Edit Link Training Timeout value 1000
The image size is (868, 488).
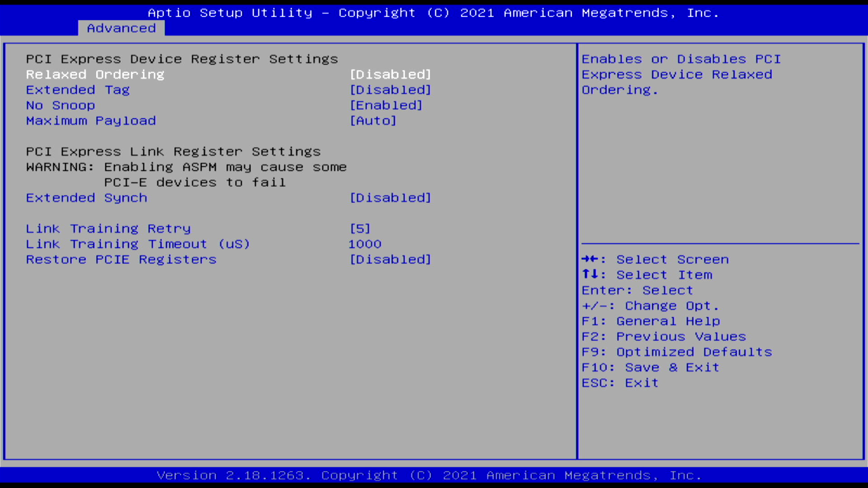365,244
